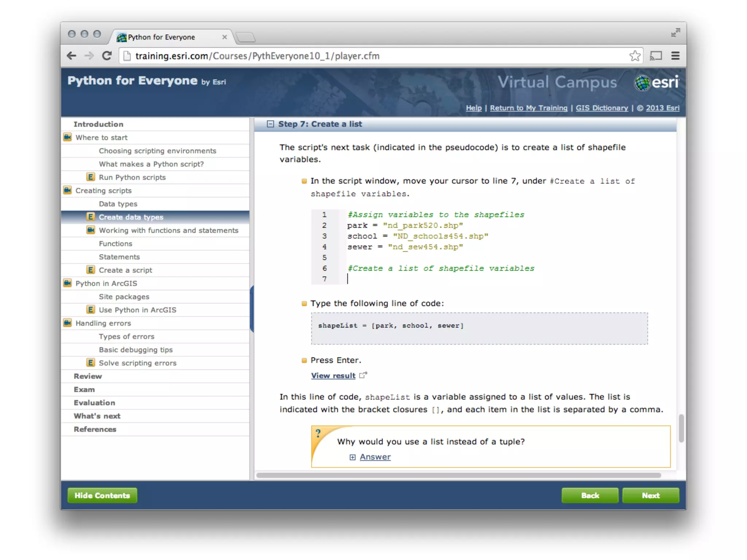This screenshot has height=560, width=747.
Task: Collapse the Step 7 Create a list section
Action: [270, 124]
